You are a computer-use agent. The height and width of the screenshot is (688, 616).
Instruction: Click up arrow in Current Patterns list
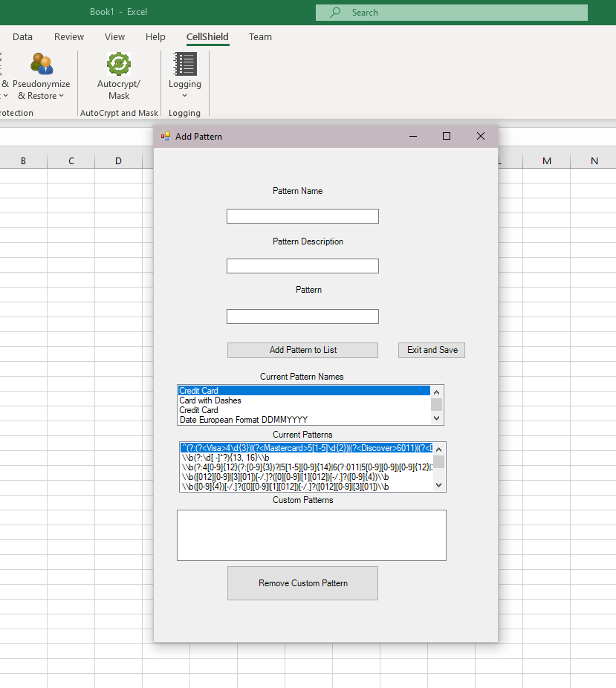point(438,450)
